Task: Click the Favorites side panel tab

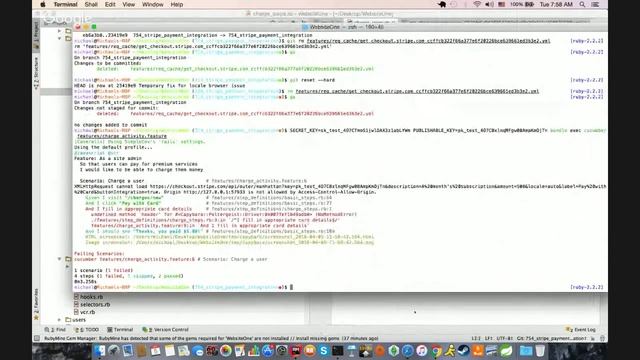Action: click(x=36, y=304)
